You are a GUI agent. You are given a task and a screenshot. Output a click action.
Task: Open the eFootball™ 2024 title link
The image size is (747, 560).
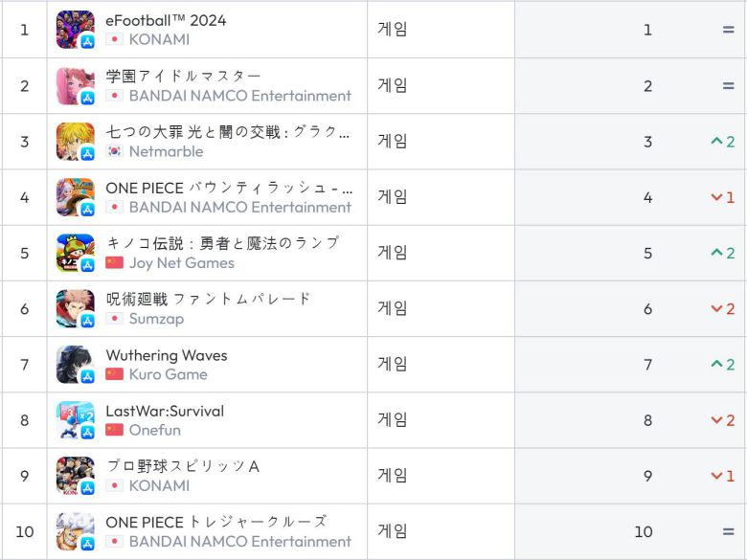click(x=166, y=20)
